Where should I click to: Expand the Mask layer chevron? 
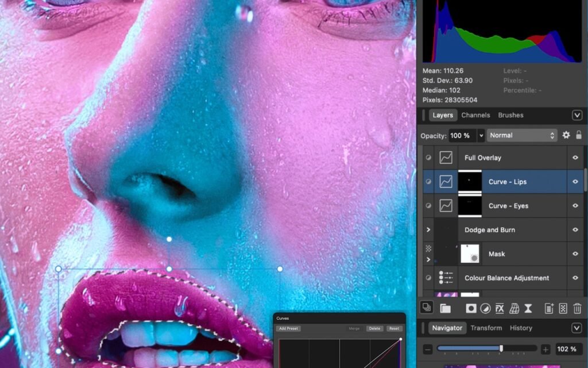point(428,259)
